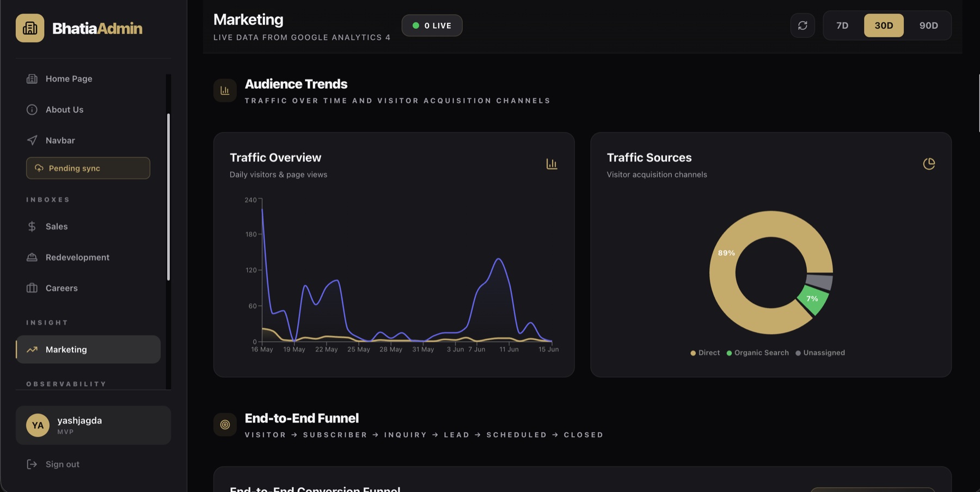This screenshot has height=492, width=980.
Task: Click the '240' y-axis value
Action: tap(250, 200)
